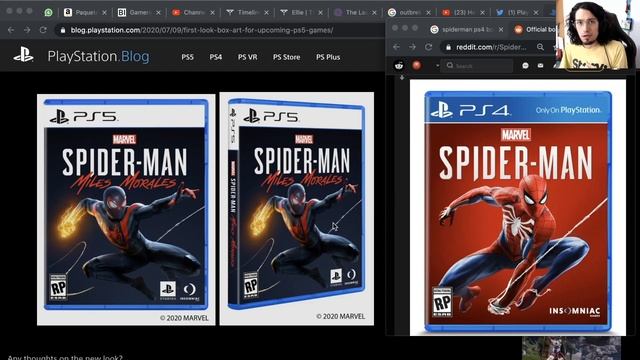Open Reddit inbox mail icon
Screen dimensions: 640x360
[x=540, y=65]
